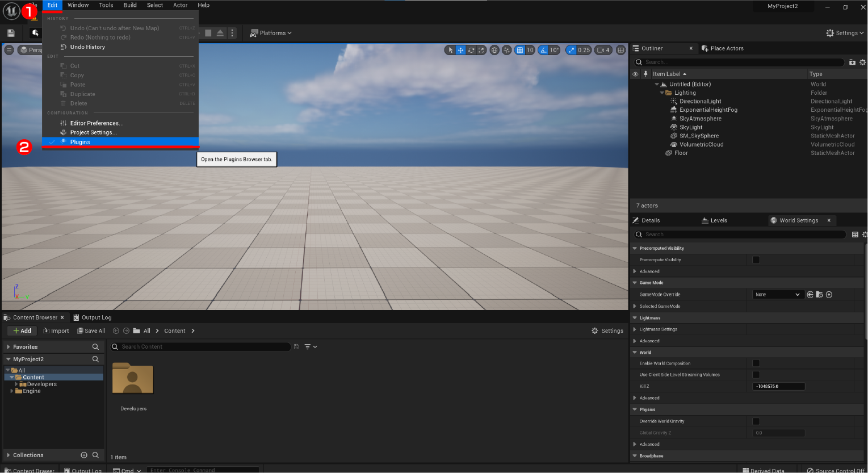This screenshot has width=868, height=473.
Task: Open the Outliner settings gear
Action: click(863, 62)
